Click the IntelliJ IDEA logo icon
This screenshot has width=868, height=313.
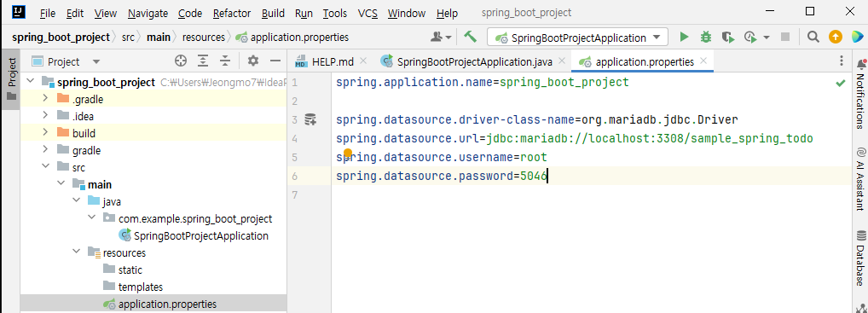point(20,12)
